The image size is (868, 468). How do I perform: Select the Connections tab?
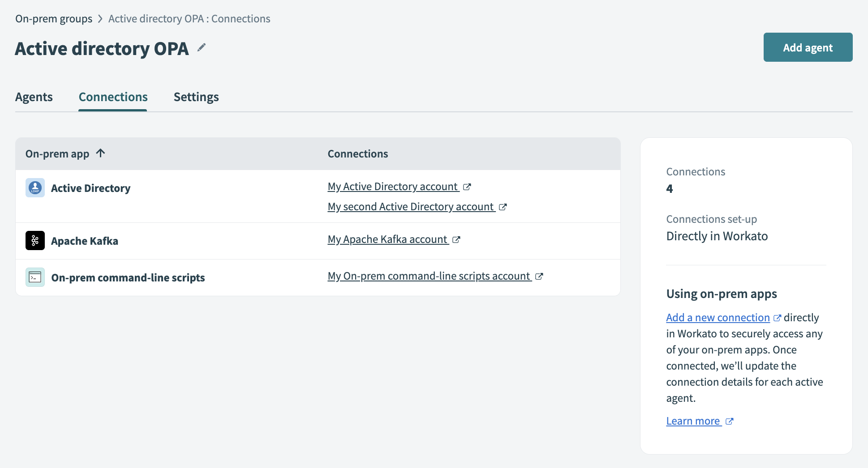point(112,97)
